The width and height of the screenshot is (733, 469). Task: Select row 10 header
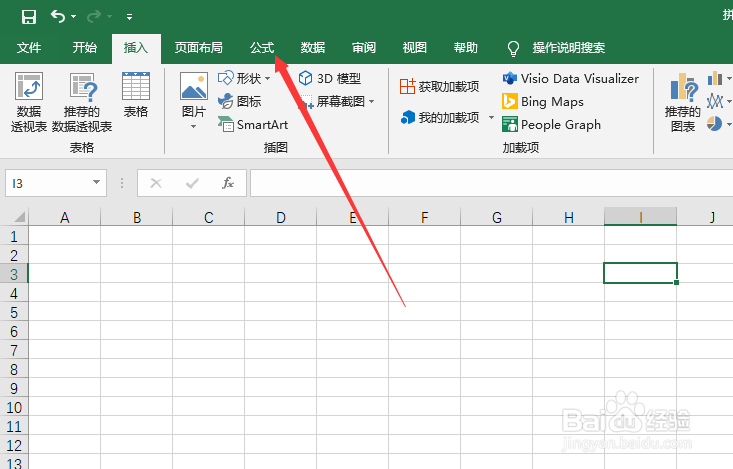(14, 407)
